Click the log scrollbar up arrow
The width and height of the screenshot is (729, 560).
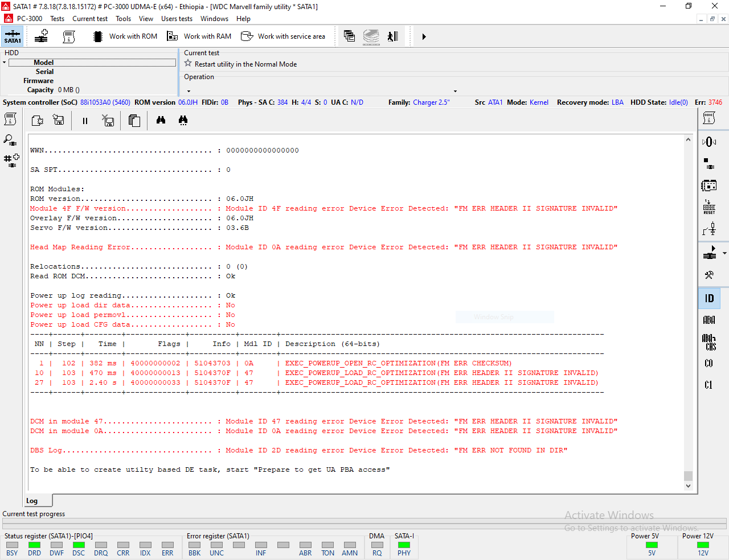click(688, 140)
